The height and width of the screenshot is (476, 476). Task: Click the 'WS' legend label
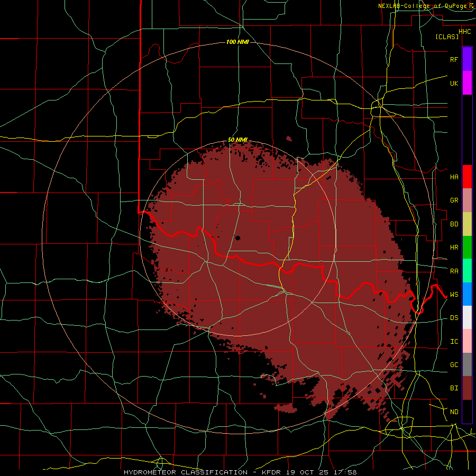click(454, 295)
